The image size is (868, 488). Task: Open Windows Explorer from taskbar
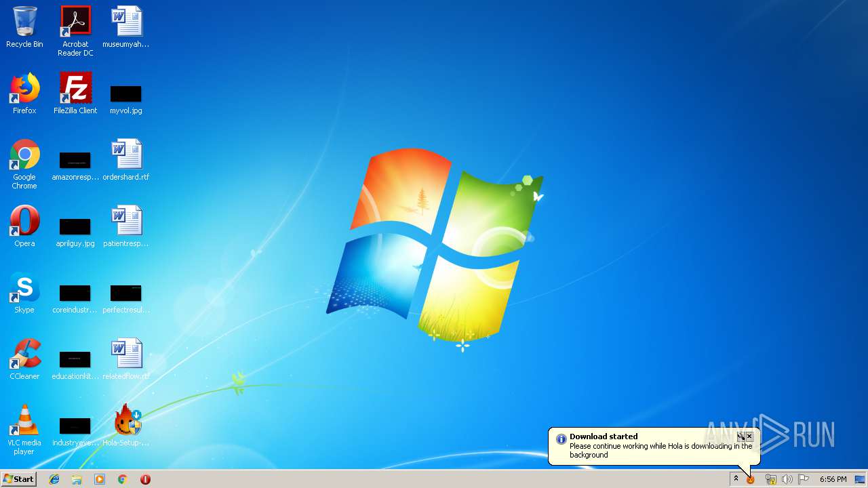77,479
